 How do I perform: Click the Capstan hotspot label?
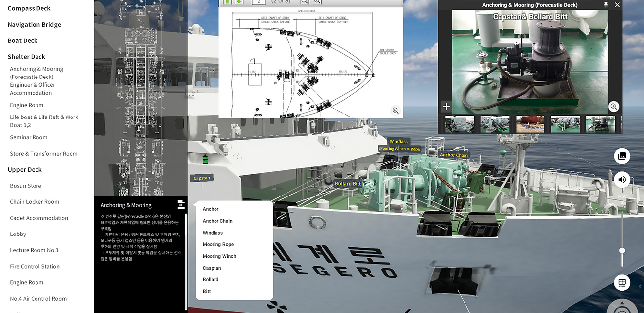pos(202,178)
